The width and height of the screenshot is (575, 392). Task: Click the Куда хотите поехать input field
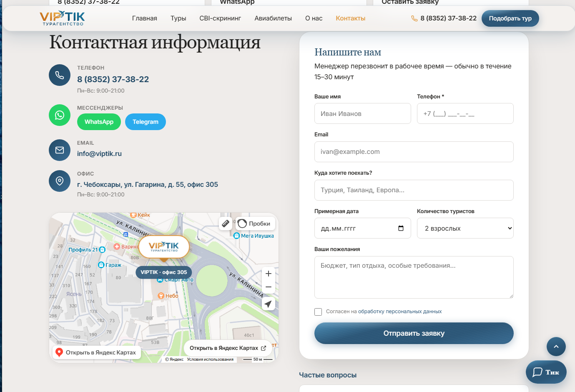pos(414,190)
